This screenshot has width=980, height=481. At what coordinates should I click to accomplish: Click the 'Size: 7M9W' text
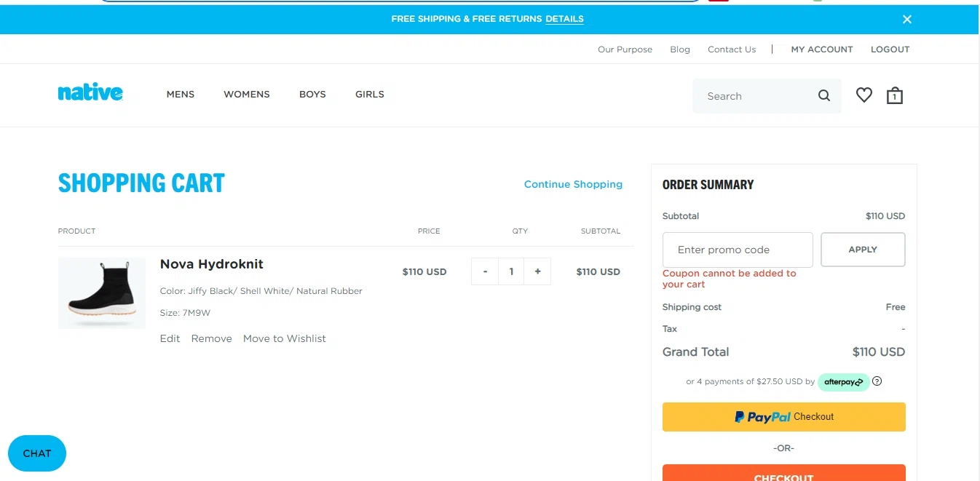click(186, 313)
